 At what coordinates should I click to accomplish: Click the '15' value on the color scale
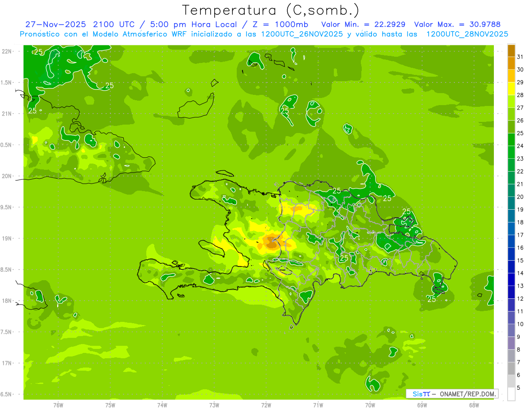[x=520, y=260]
